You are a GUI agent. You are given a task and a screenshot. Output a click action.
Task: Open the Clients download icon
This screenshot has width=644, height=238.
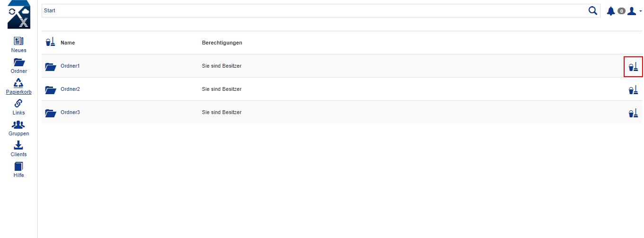click(x=18, y=145)
